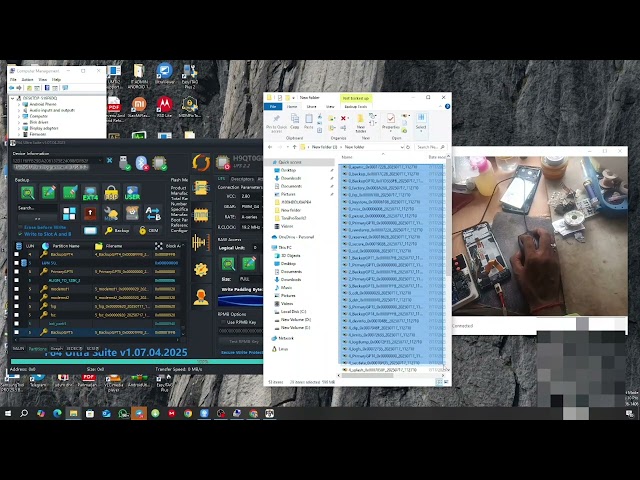Open the waveform ruler sidebar icon

click(201, 242)
